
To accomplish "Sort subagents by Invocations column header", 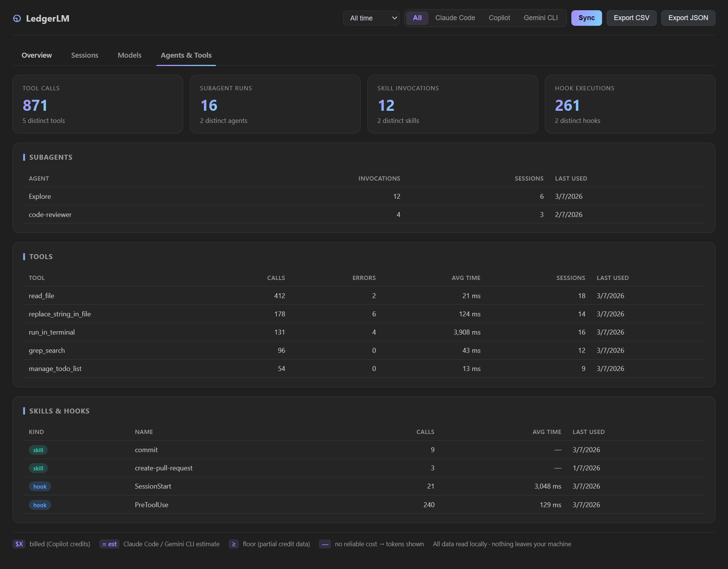I will pyautogui.click(x=379, y=179).
